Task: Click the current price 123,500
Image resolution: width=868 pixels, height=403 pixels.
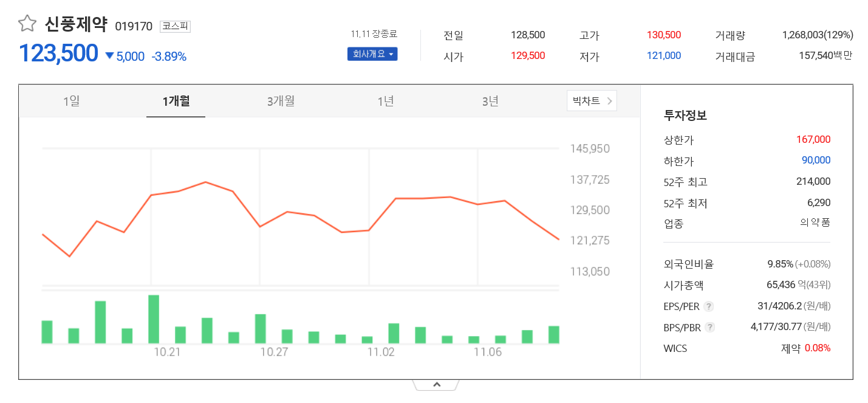Action: point(58,53)
